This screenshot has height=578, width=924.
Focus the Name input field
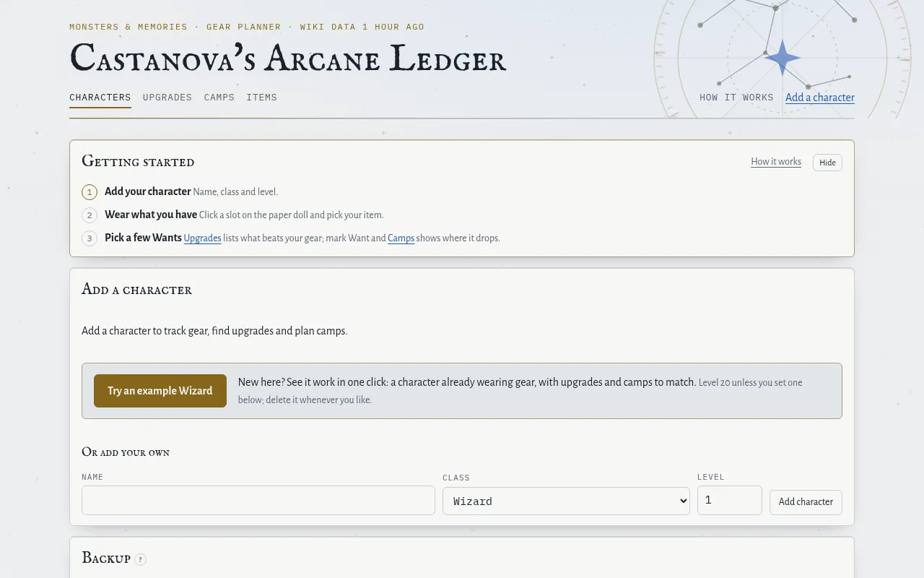(x=258, y=500)
